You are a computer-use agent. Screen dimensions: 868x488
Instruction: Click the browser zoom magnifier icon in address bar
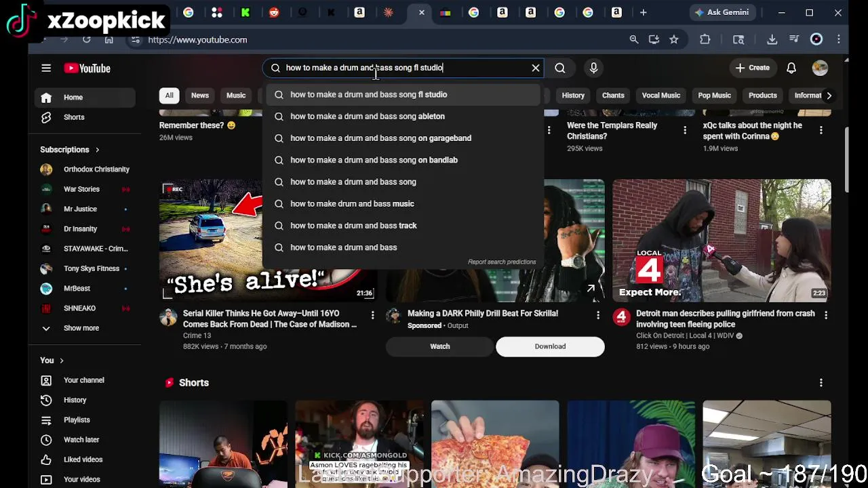click(634, 39)
